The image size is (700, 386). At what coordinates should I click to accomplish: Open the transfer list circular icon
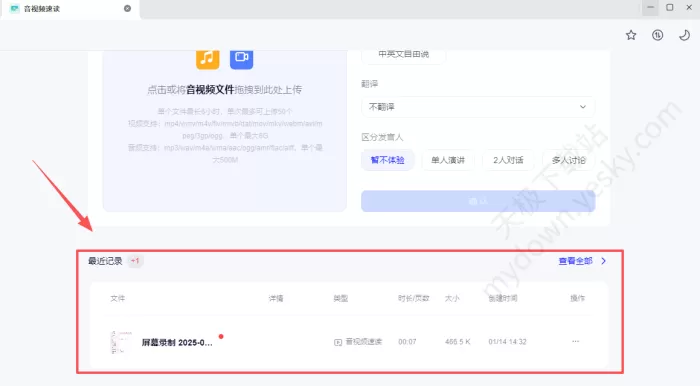pyautogui.click(x=658, y=35)
